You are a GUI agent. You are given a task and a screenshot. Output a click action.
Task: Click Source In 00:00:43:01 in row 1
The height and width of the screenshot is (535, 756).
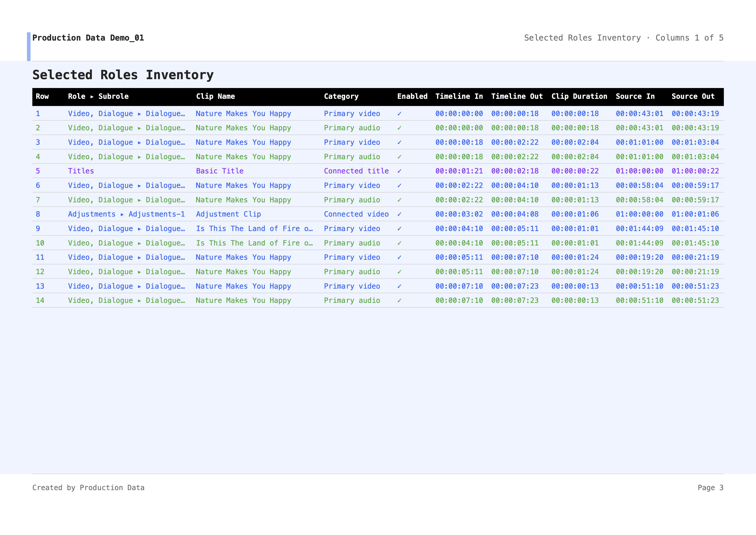639,114
